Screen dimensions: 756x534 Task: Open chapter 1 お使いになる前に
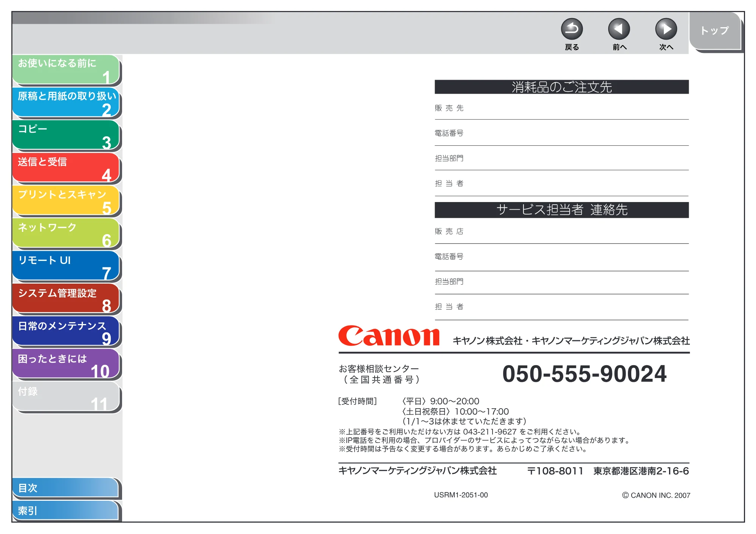[66, 69]
